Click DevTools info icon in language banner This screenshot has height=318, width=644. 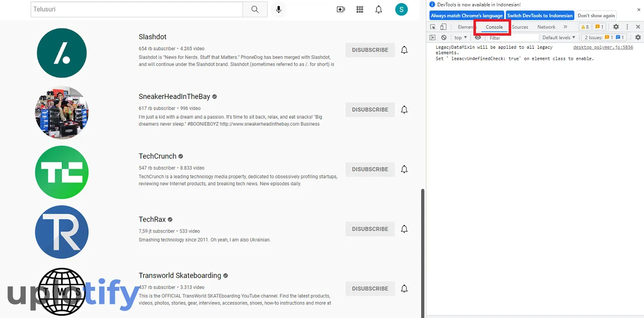pyautogui.click(x=432, y=5)
